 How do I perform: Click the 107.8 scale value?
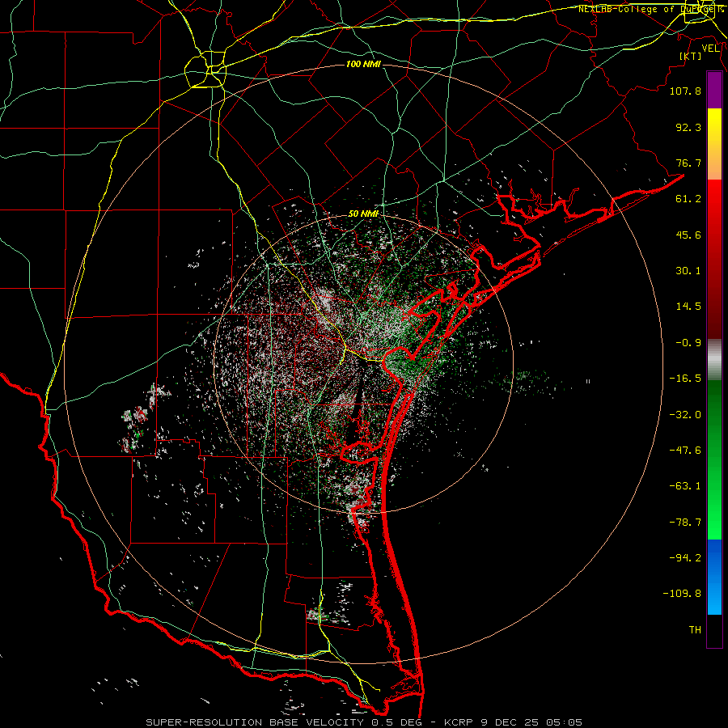pyautogui.click(x=685, y=91)
